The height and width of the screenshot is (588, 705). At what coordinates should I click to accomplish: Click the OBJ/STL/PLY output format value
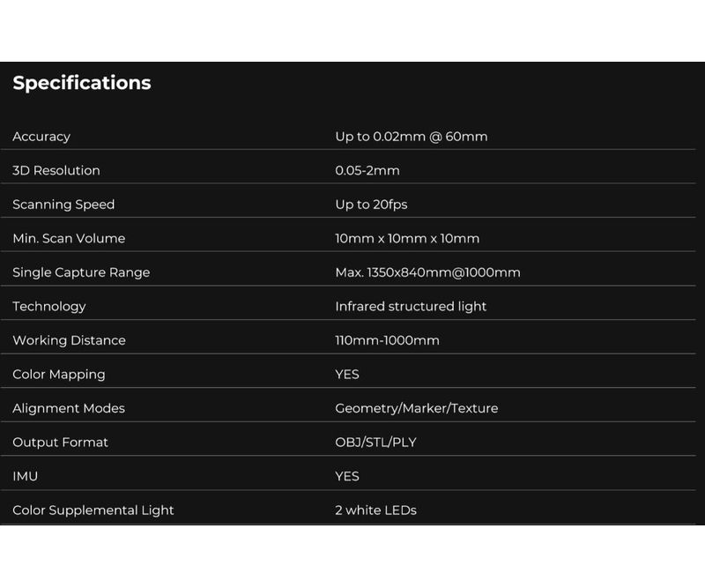(375, 443)
